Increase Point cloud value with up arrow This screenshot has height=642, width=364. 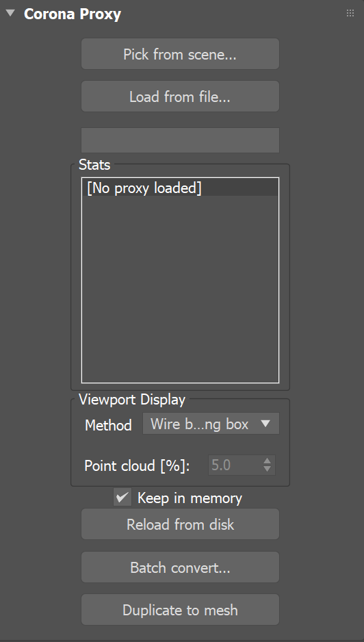[x=268, y=461]
